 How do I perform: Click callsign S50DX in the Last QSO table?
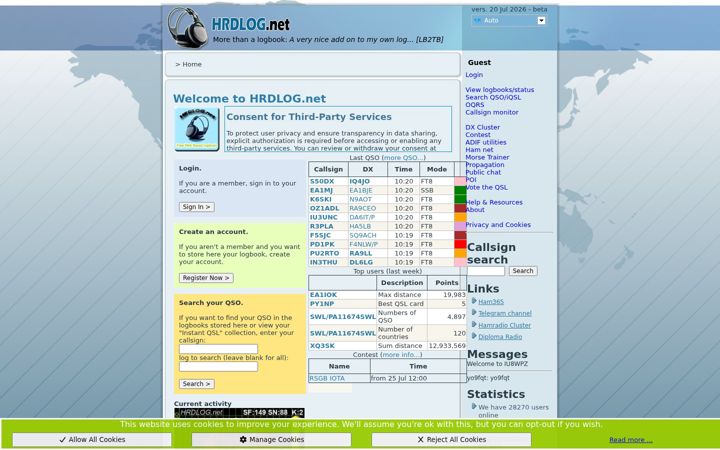[x=322, y=181]
